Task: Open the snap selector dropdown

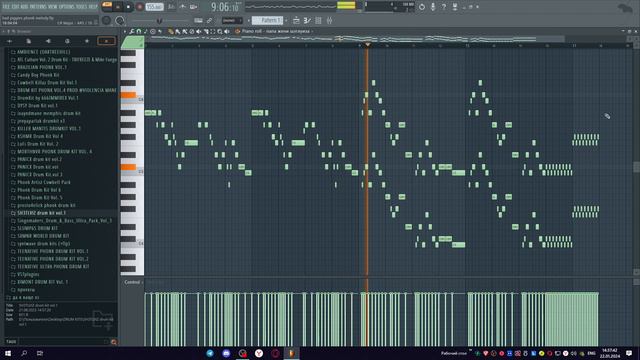Action: [232, 20]
